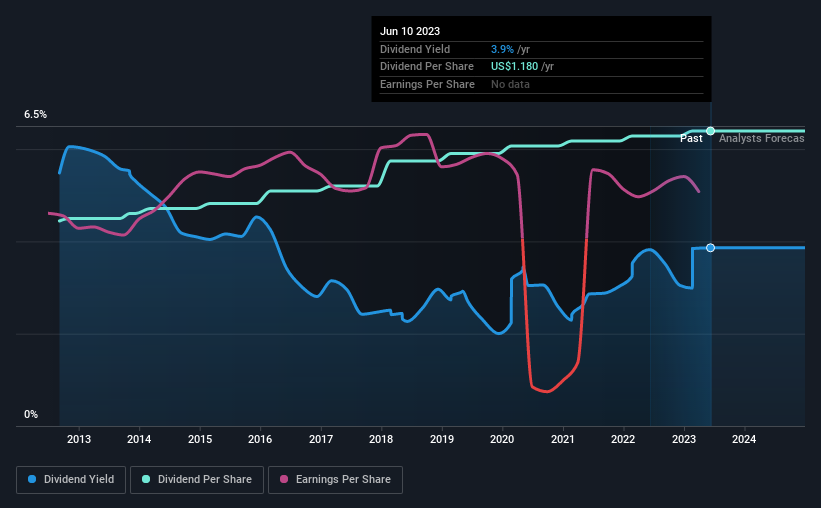Toggle the Dividend Per Share legend series
821x508 pixels.
(197, 480)
